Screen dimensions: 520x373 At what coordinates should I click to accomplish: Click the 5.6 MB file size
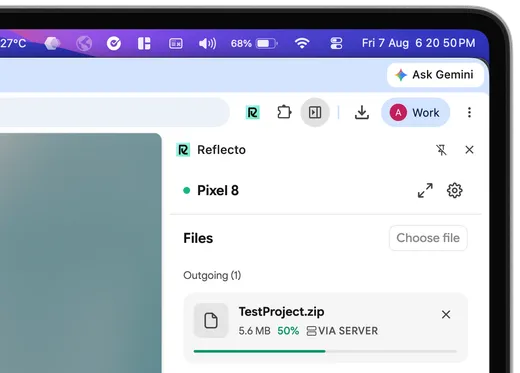point(254,331)
